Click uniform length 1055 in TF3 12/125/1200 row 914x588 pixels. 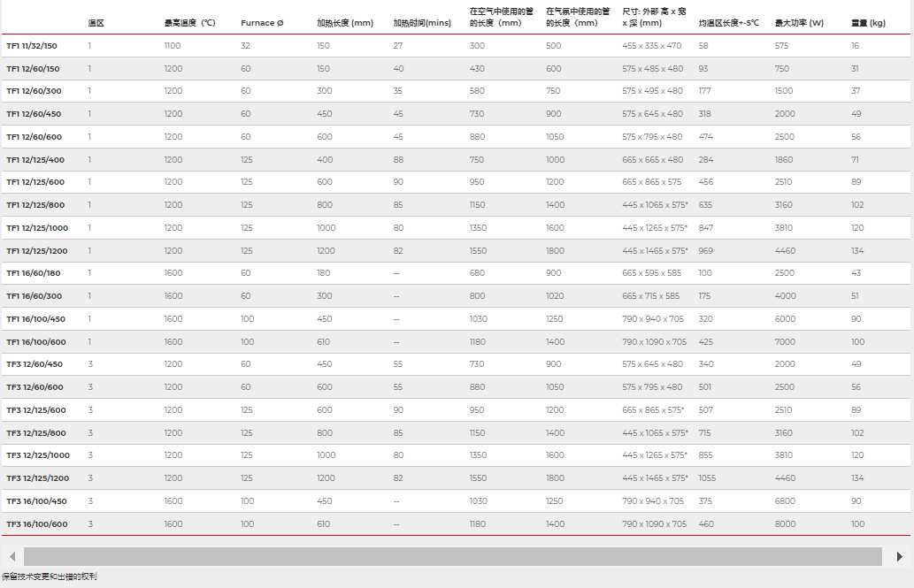(x=707, y=477)
